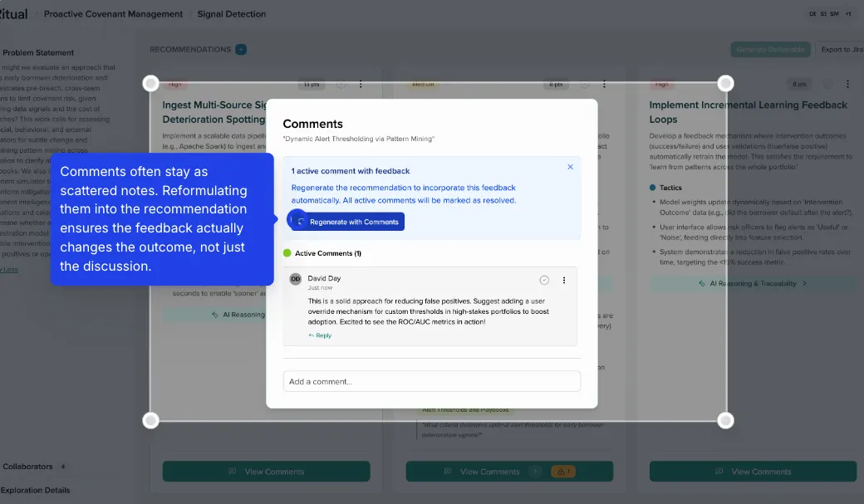Image resolution: width=864 pixels, height=504 pixels.
Task: Click the Add a comment input field
Action: click(431, 380)
